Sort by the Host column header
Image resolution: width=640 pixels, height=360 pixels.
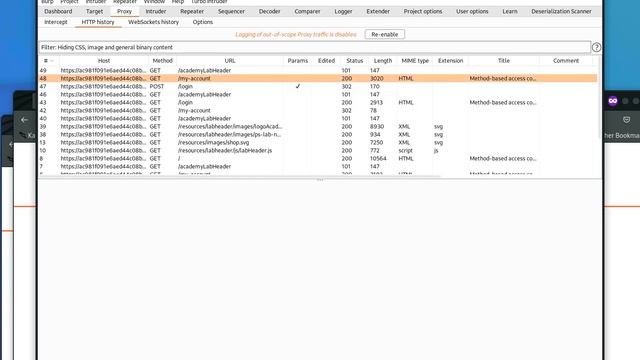[104, 61]
